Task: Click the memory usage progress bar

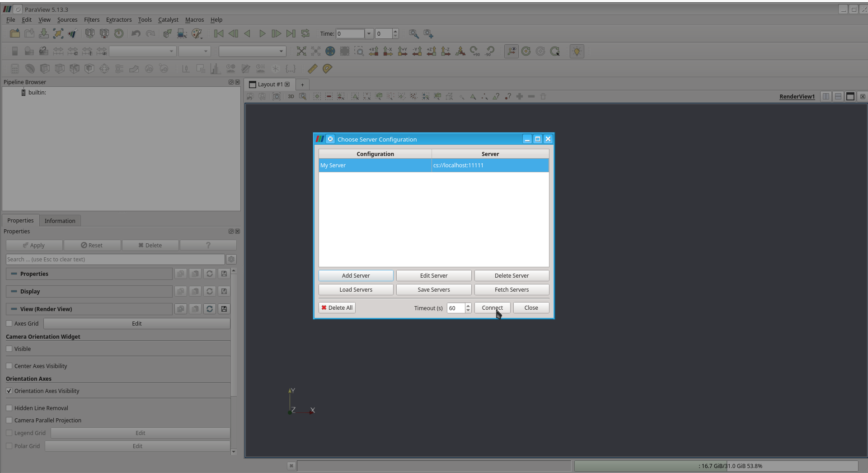Action: [716, 466]
